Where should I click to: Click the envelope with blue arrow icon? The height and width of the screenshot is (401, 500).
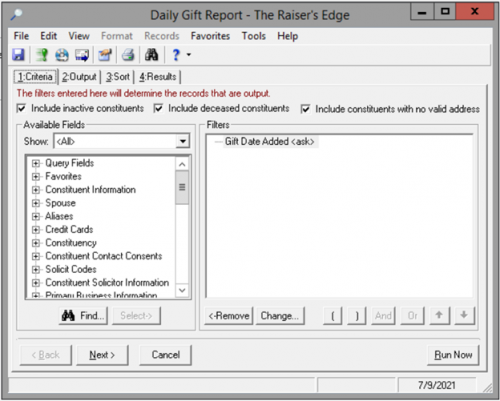pos(82,55)
